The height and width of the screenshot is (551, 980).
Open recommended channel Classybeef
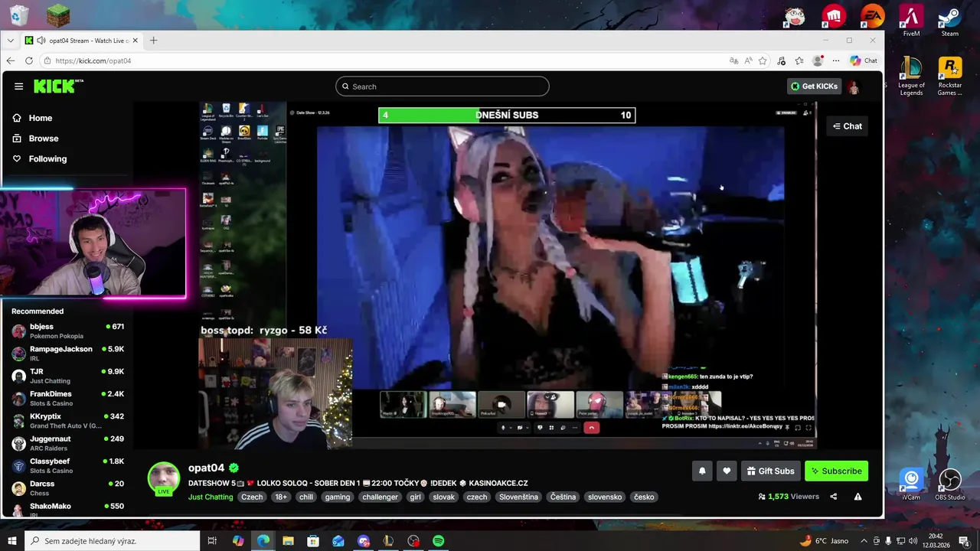tap(67, 465)
